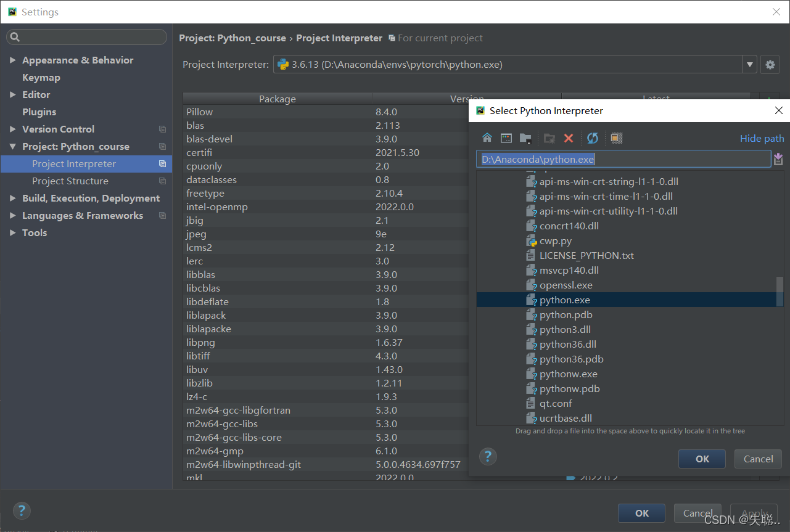This screenshot has width=790, height=532.
Task: Click the copy icon beside Languages & Frameworks
Action: tap(162, 216)
